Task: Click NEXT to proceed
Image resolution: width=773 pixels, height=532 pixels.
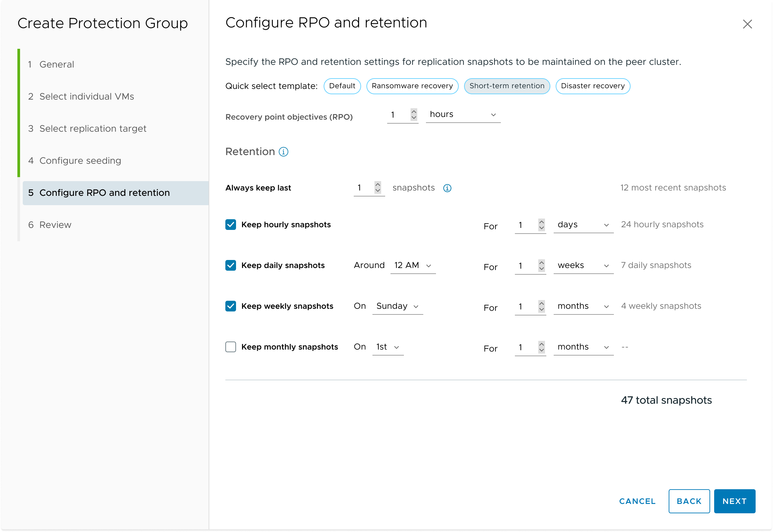Action: pos(734,501)
